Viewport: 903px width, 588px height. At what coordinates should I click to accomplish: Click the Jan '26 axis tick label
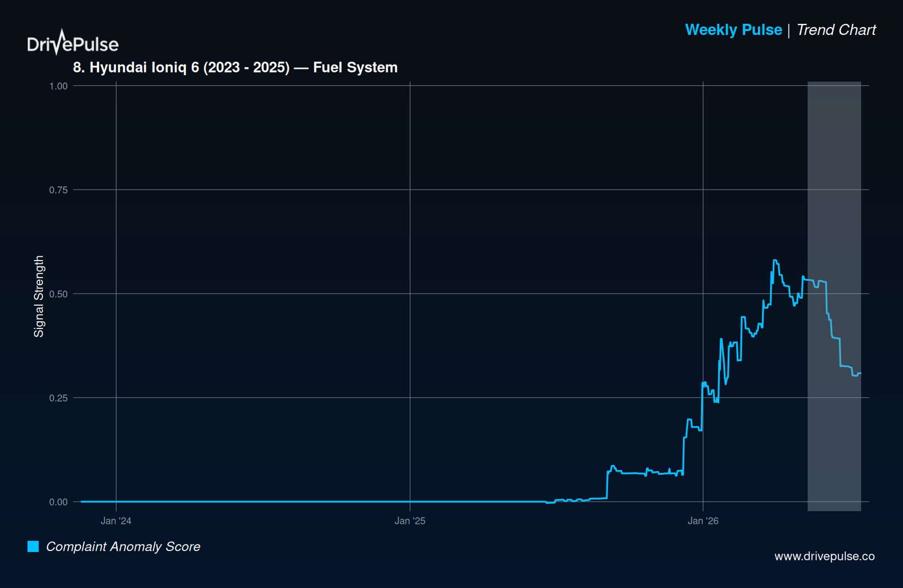703,521
